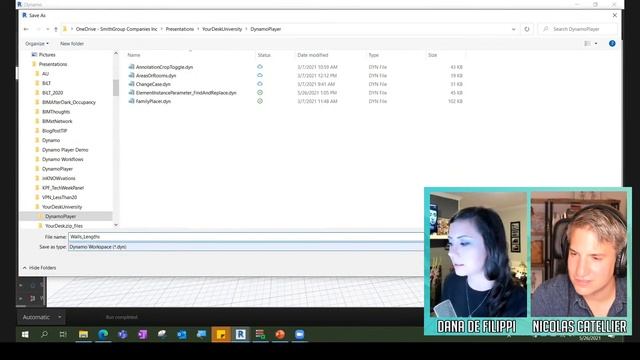Screen dimensions: 640x360
Task: Change the file view layout icon
Action: tap(587, 43)
